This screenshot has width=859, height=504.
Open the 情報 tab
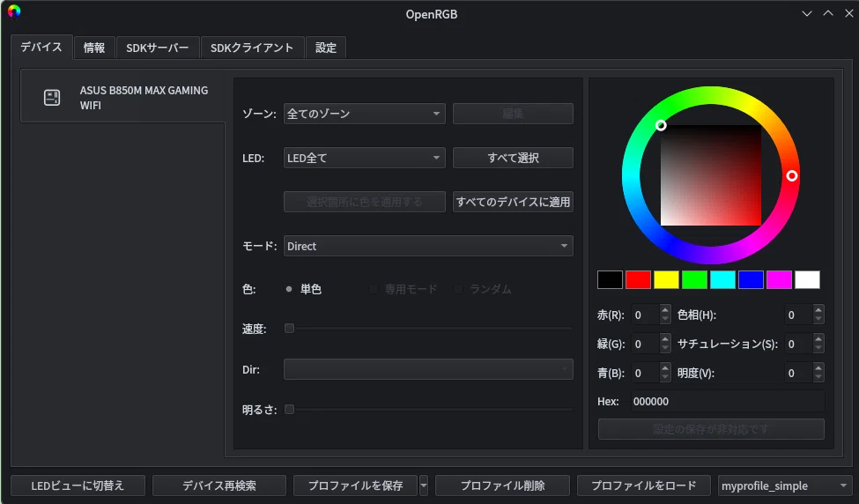[x=93, y=48]
